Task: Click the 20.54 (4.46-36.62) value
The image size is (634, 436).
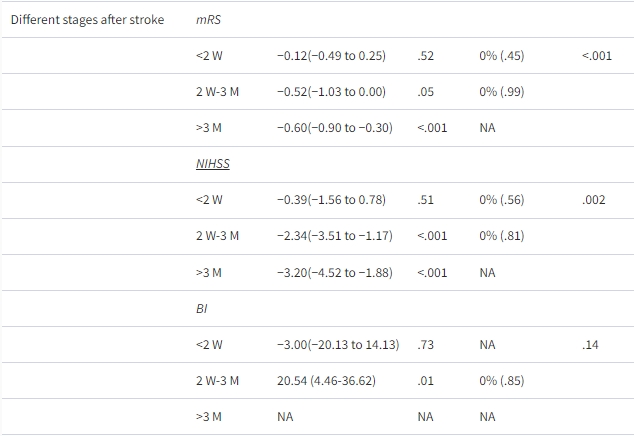Action: click(327, 381)
